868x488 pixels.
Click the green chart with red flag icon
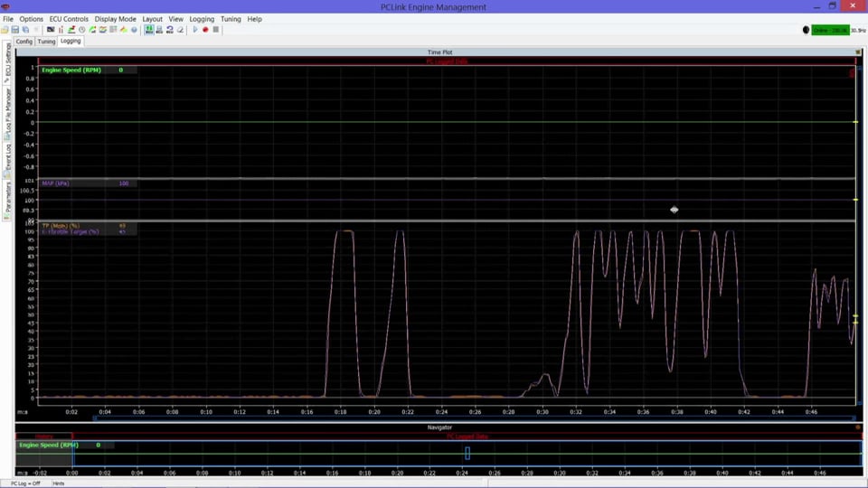[x=71, y=30]
